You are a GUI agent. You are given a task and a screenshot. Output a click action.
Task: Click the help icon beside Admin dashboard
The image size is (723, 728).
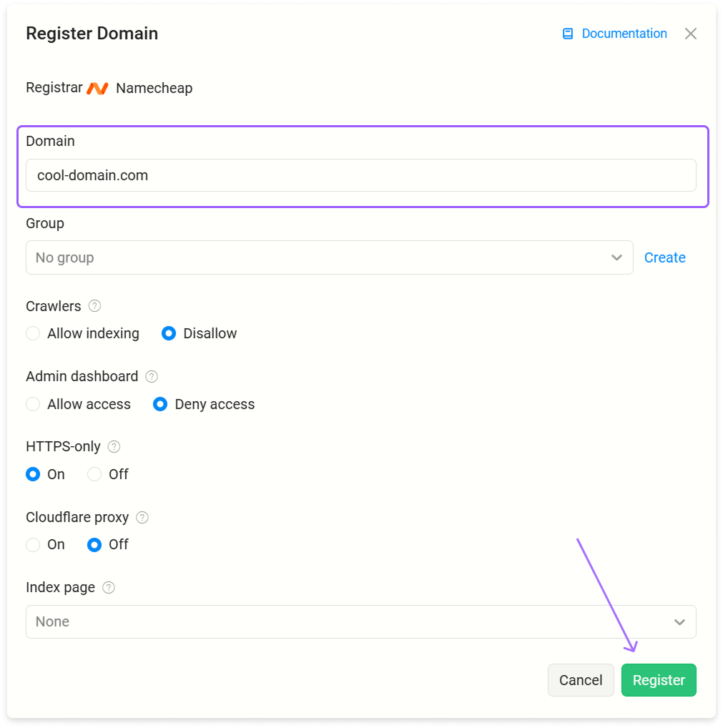click(x=152, y=377)
